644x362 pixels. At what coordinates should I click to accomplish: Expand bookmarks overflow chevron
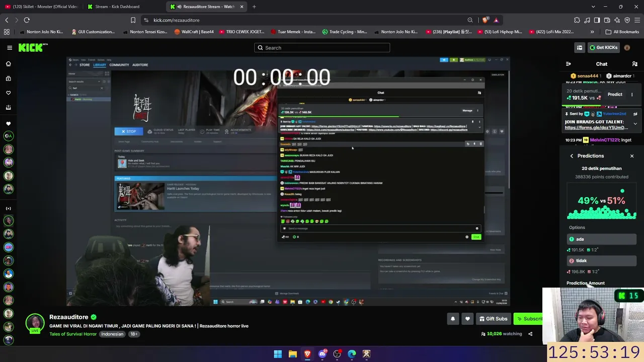click(592, 32)
